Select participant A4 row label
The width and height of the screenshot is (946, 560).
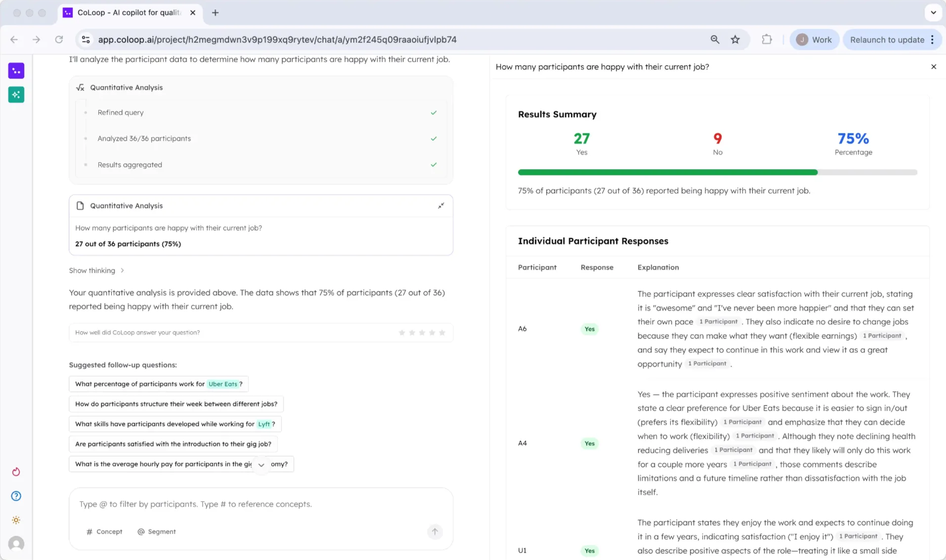(522, 443)
